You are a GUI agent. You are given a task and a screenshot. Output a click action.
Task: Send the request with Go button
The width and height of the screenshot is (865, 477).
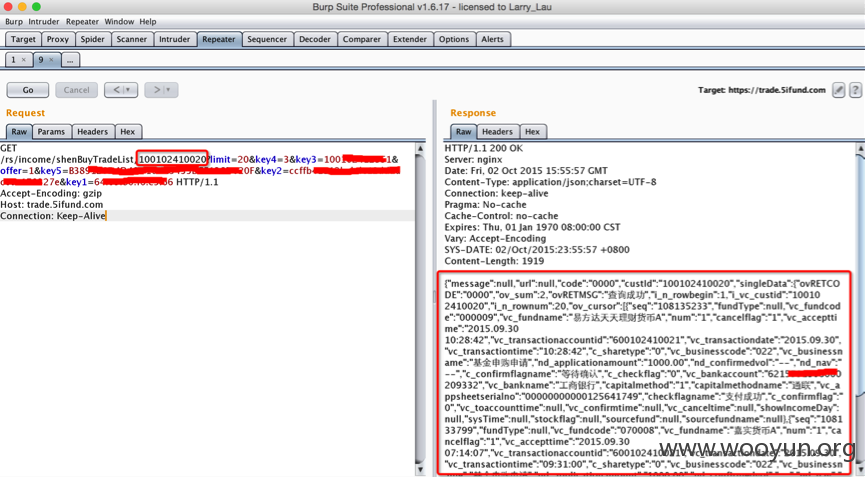click(x=28, y=90)
